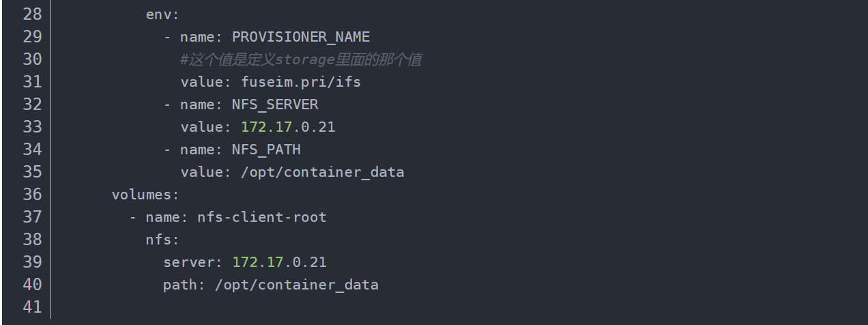
Task: Click line number 33 in the gutter
Action: point(32,127)
